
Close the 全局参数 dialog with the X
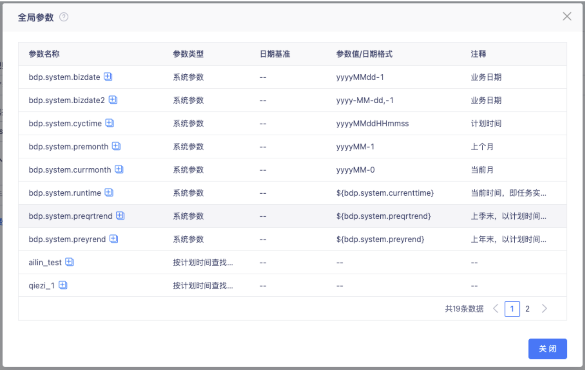(x=567, y=16)
